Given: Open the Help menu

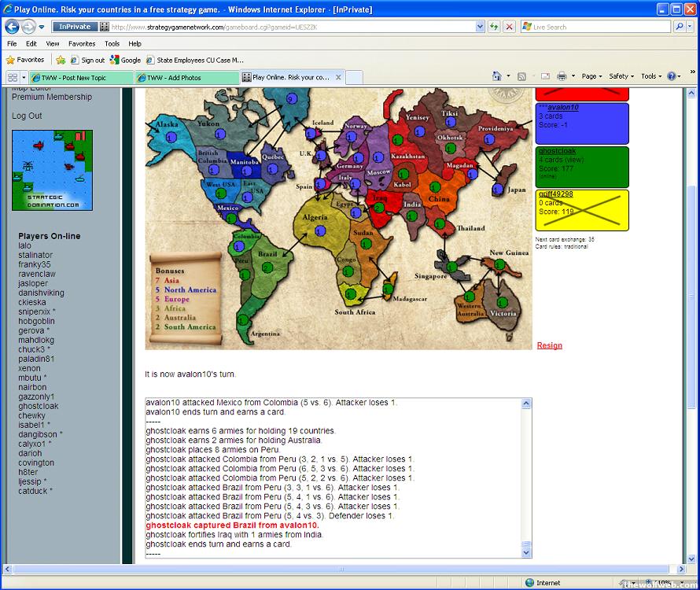Looking at the screenshot, I should click(134, 43).
